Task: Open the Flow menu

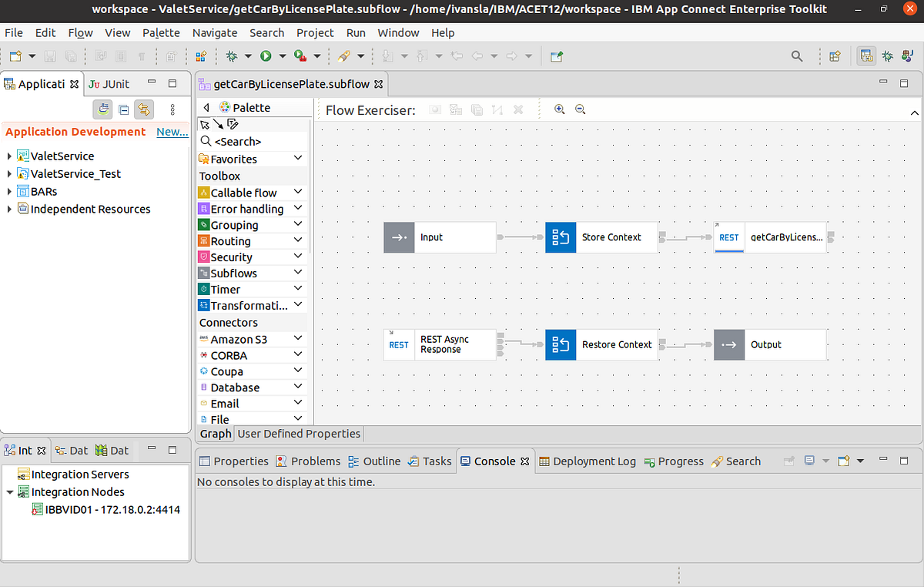Action: pyautogui.click(x=80, y=32)
